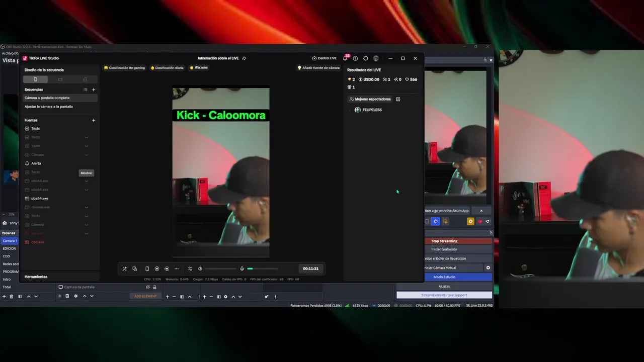Adjust the green microphone volume slider

tap(262, 268)
